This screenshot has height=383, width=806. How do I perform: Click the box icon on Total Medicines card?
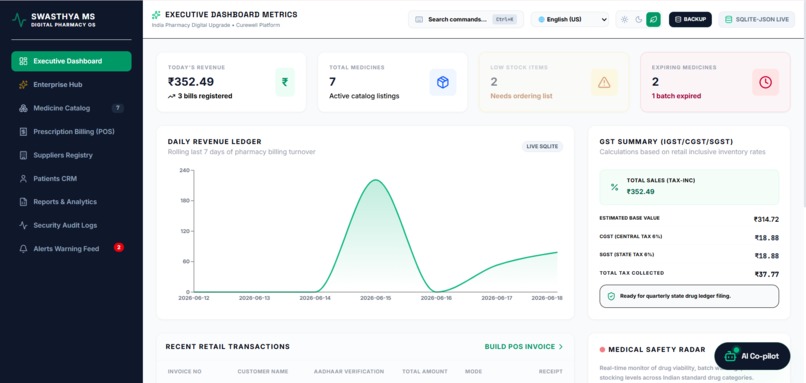[x=443, y=82]
